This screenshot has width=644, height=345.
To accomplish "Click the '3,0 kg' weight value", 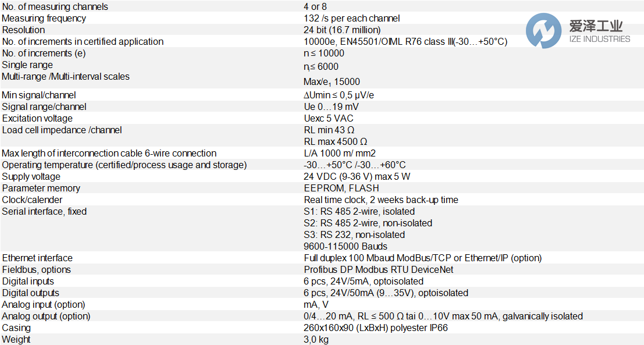I will pyautogui.click(x=316, y=339).
